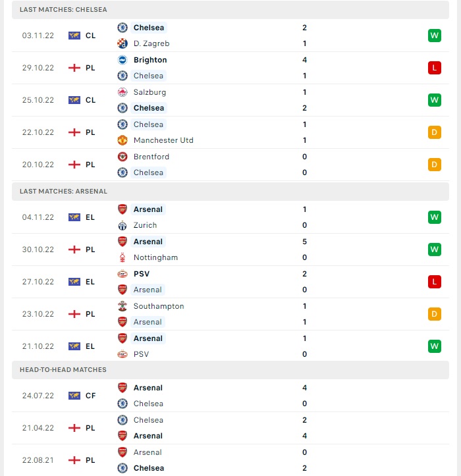The image size is (461, 476).
Task: Click the Southampton club crest icon
Action: point(122,306)
